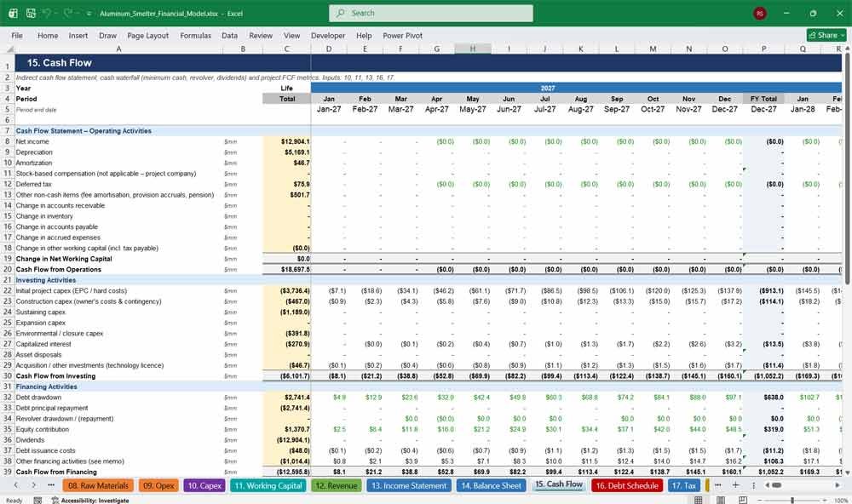Image resolution: width=852 pixels, height=504 pixels.
Task: Switch to '11. Working Capital' sheet tab
Action: [268, 485]
